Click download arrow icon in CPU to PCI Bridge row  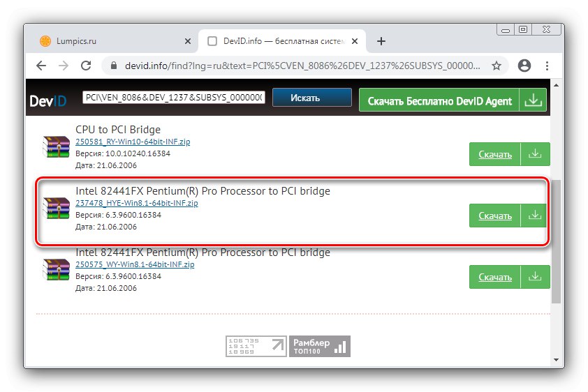(535, 154)
